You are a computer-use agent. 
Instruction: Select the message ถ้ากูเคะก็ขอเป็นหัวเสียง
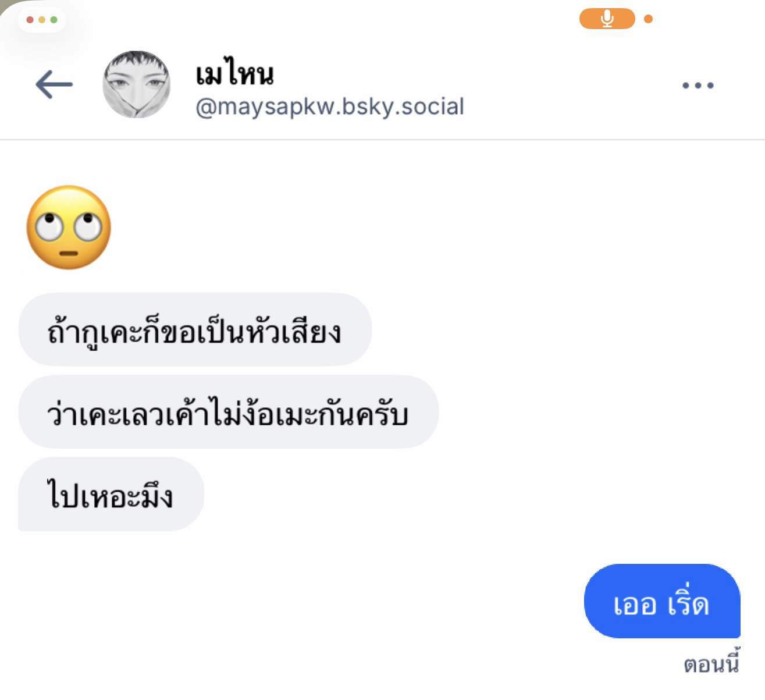tap(194, 330)
